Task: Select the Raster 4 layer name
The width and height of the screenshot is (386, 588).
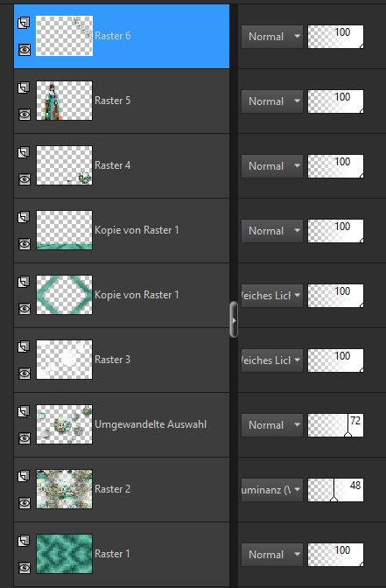Action: (113, 165)
